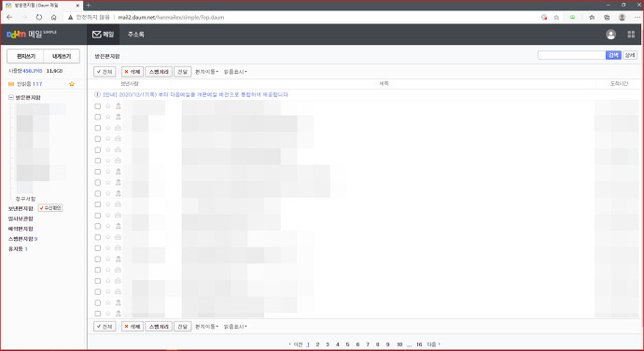Open the browser favorites list icon
The height and width of the screenshot is (351, 644).
(x=592, y=17)
